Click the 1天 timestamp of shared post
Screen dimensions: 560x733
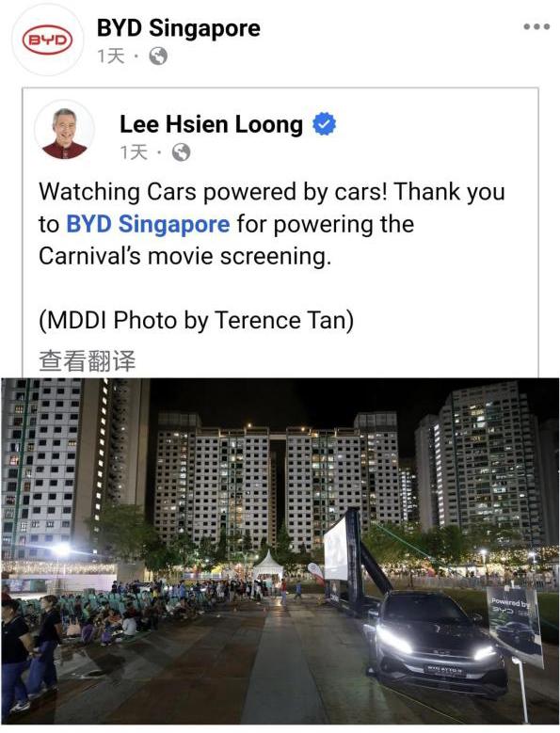(x=134, y=152)
